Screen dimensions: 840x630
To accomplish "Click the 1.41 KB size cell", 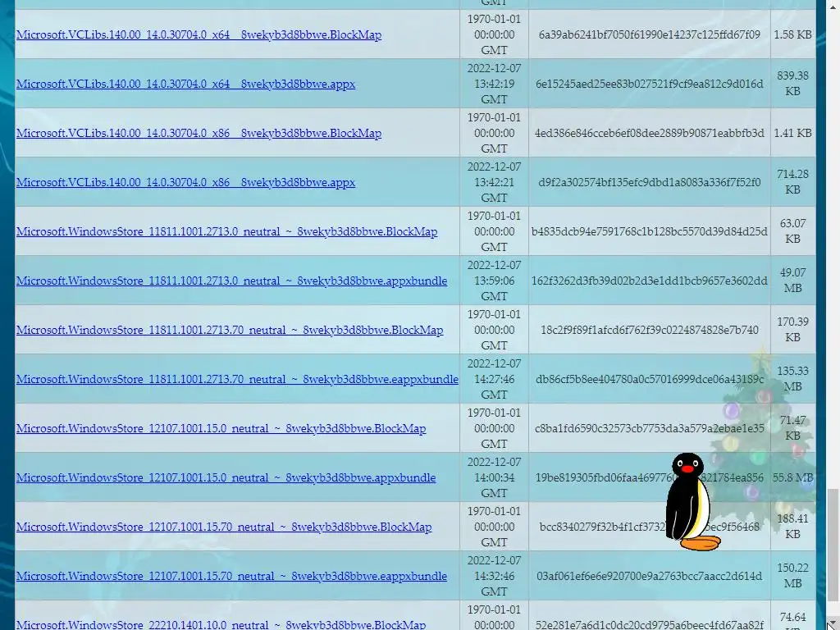I will click(793, 134).
